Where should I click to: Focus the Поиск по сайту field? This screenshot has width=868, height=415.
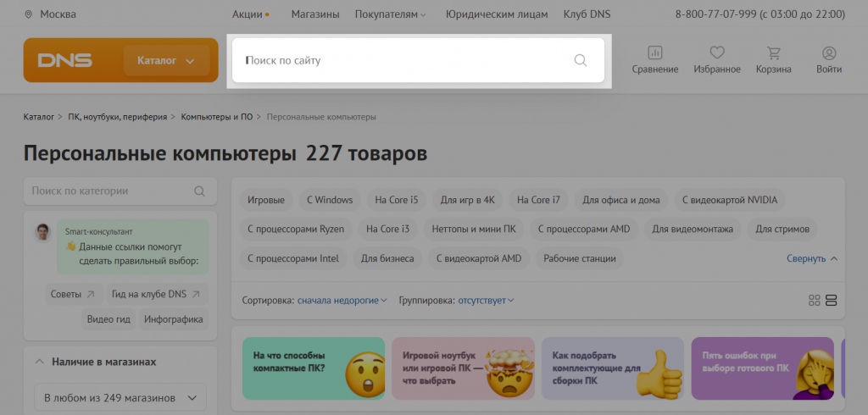pyautogui.click(x=418, y=60)
